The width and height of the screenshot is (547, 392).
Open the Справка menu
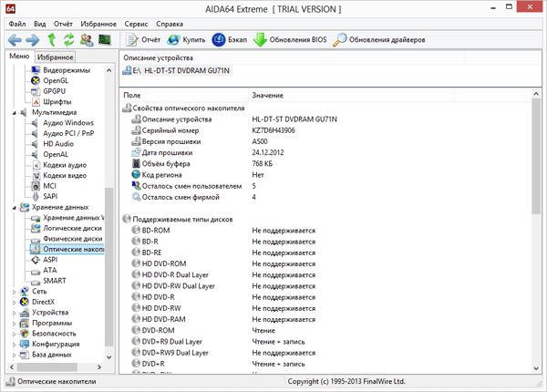pyautogui.click(x=170, y=24)
